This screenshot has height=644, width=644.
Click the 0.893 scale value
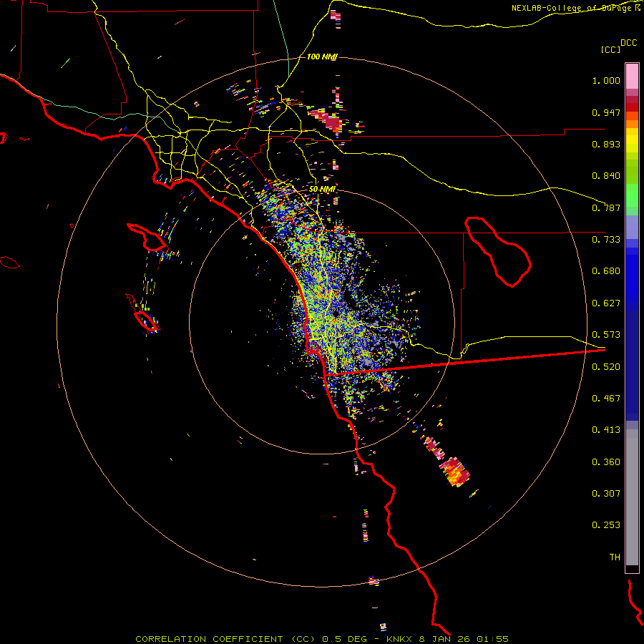pyautogui.click(x=606, y=144)
